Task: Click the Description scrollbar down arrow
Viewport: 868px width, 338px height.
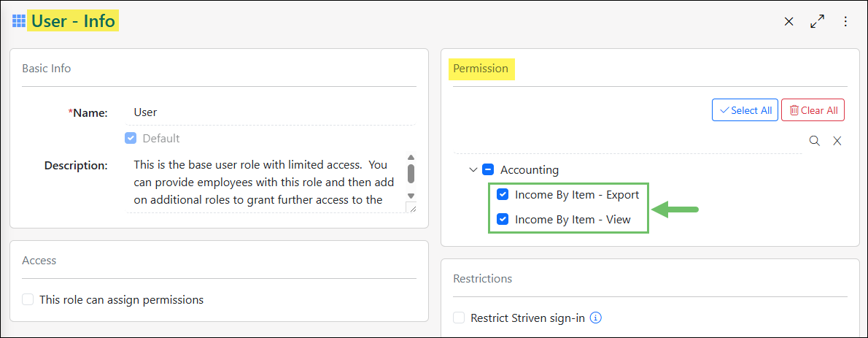Action: [411, 196]
